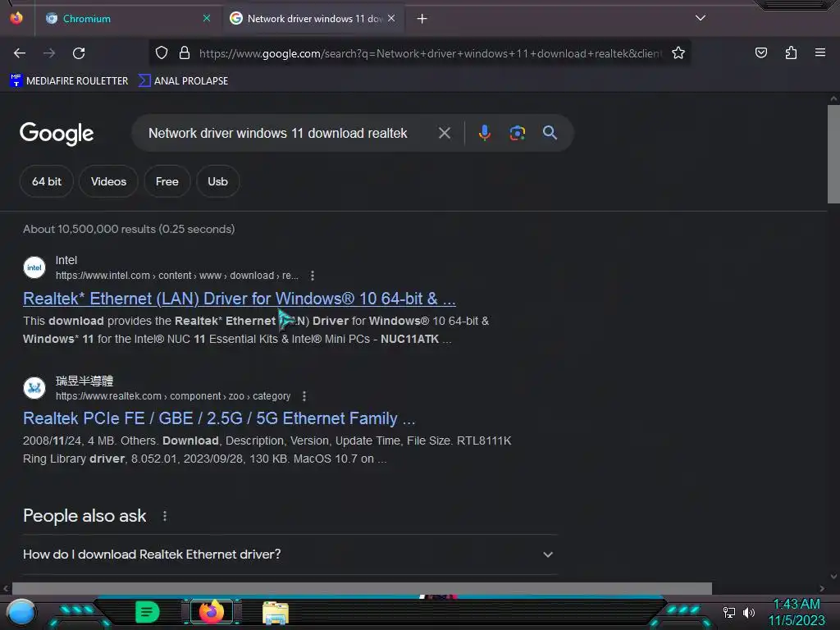
Task: Expand How do I download Realtek question
Action: coord(288,555)
